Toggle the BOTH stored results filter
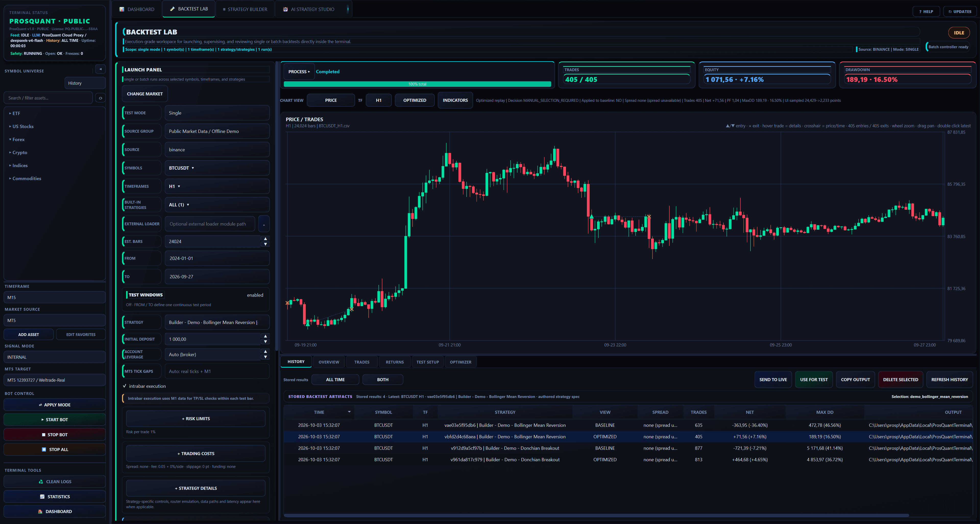980x524 pixels. [x=383, y=380]
